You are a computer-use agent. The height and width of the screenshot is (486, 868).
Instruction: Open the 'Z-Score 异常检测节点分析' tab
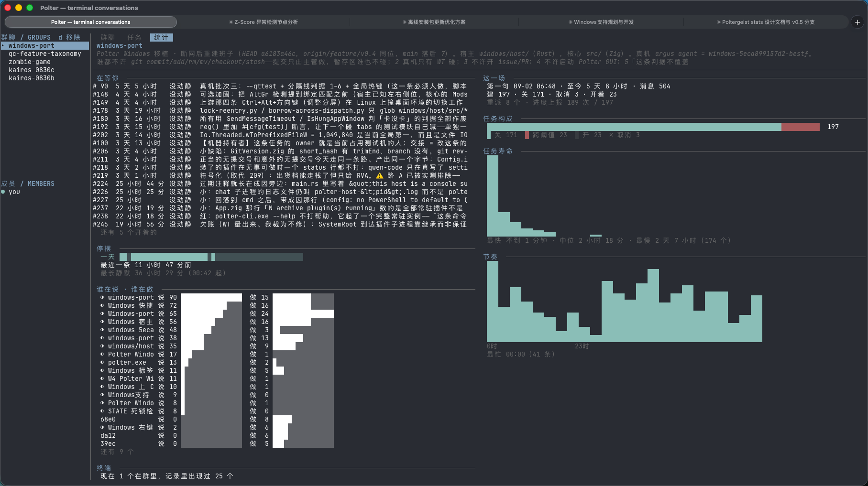(x=264, y=22)
